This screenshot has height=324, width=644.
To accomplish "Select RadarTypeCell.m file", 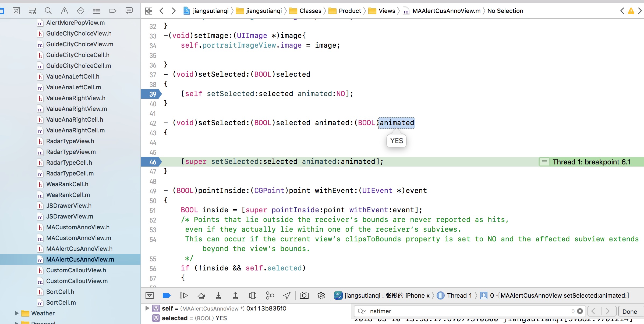I will coord(70,173).
